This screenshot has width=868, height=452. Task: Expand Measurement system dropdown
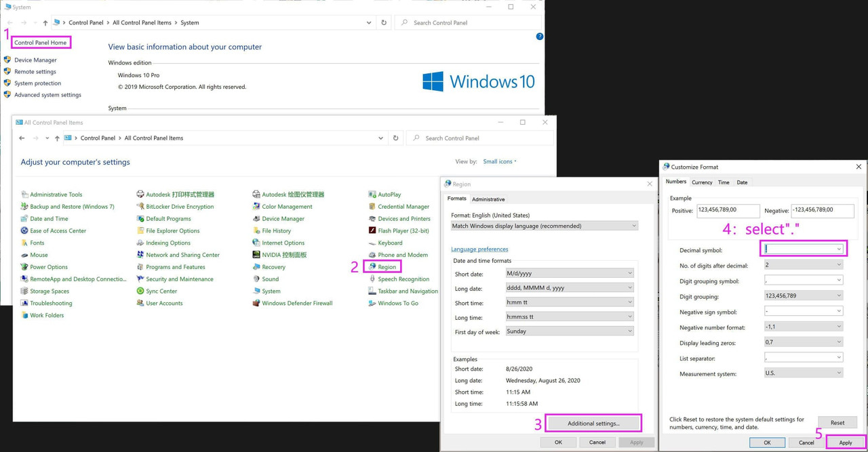coord(804,373)
